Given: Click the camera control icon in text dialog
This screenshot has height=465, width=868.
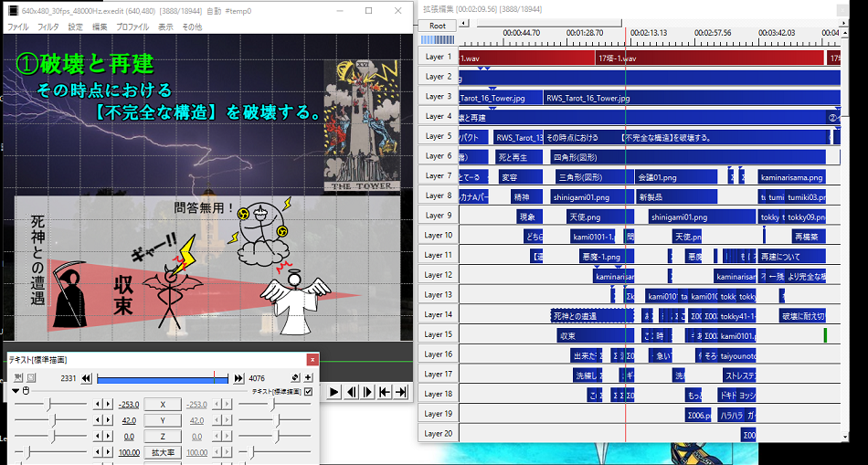Looking at the screenshot, I should (18, 378).
